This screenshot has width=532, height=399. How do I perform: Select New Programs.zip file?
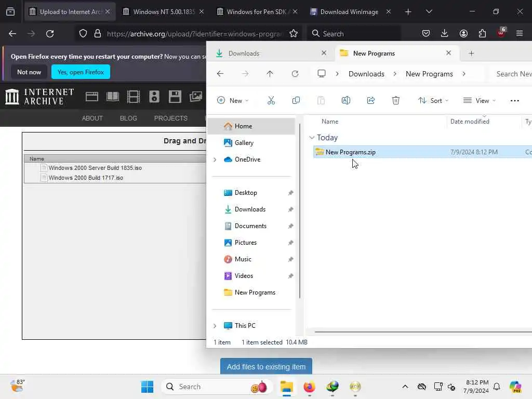pos(422,152)
